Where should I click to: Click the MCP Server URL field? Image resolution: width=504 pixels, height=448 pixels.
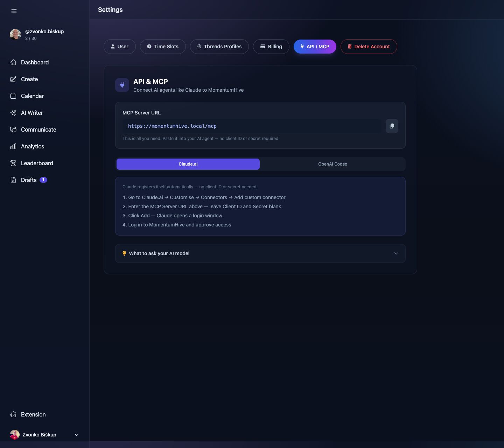click(252, 126)
